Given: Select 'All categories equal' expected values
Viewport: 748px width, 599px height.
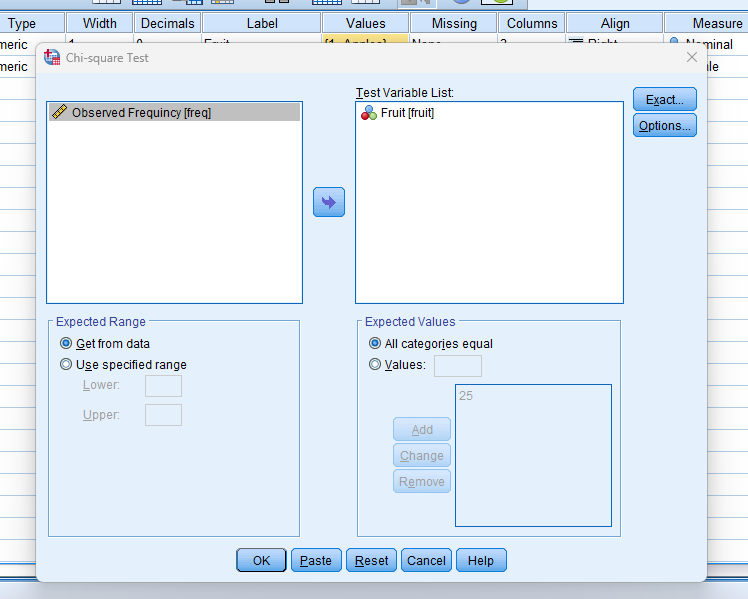Looking at the screenshot, I should pos(376,343).
